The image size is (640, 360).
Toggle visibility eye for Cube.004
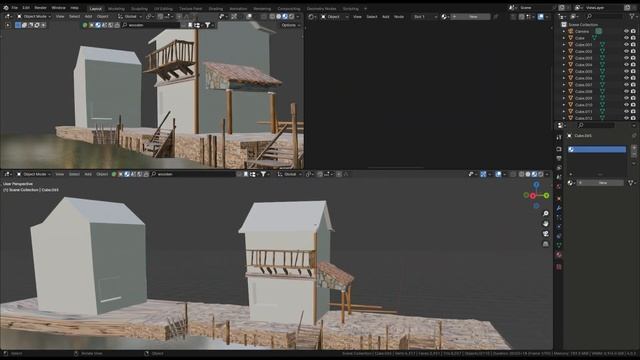click(x=626, y=65)
